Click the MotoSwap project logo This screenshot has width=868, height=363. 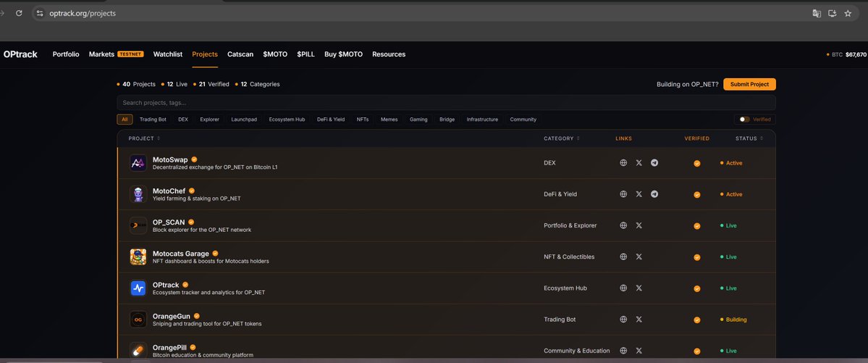(x=138, y=163)
